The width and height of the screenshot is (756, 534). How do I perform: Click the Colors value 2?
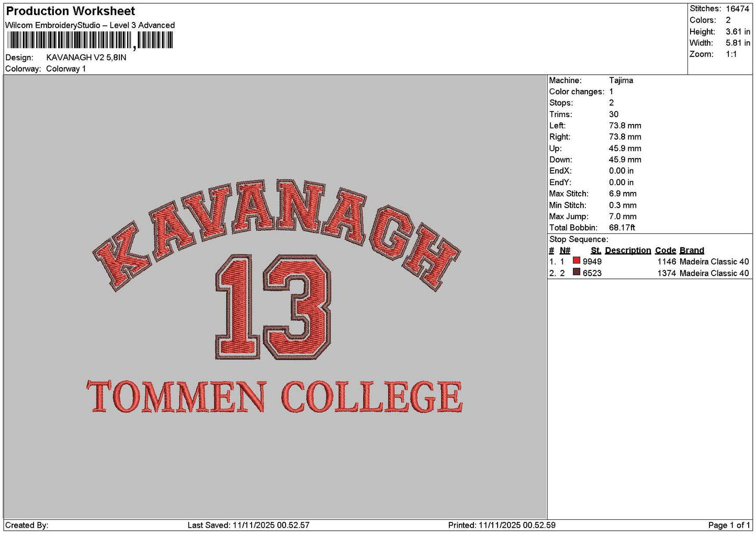click(728, 20)
